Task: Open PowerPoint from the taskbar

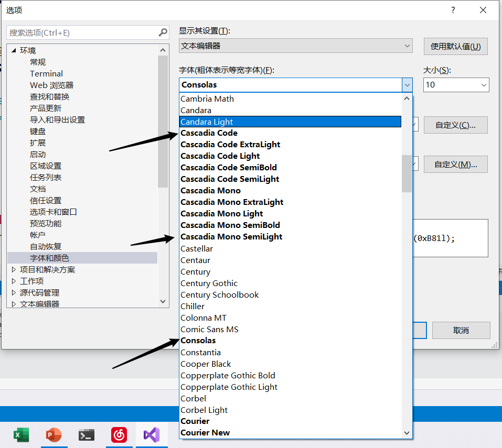Action: coord(54,435)
